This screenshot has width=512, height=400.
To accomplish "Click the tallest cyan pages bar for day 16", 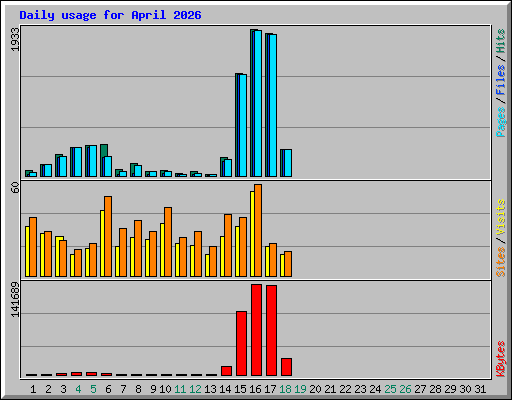I will (258, 103).
